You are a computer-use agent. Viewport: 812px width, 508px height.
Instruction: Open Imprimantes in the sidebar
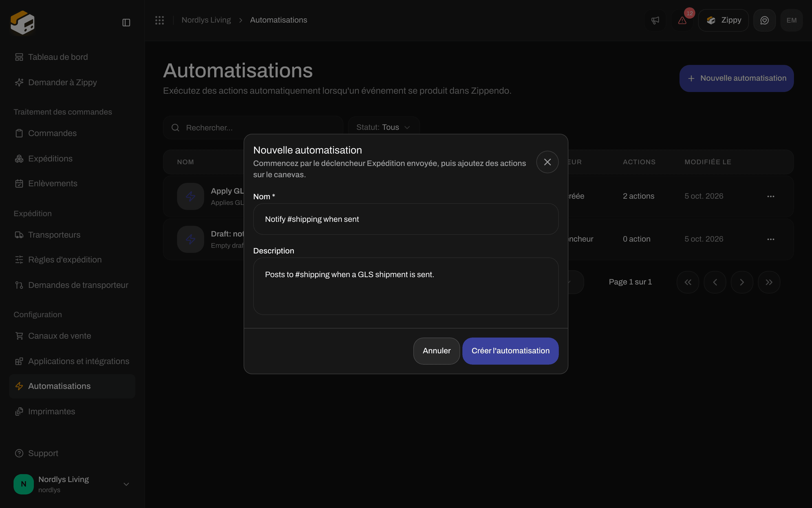(72, 411)
